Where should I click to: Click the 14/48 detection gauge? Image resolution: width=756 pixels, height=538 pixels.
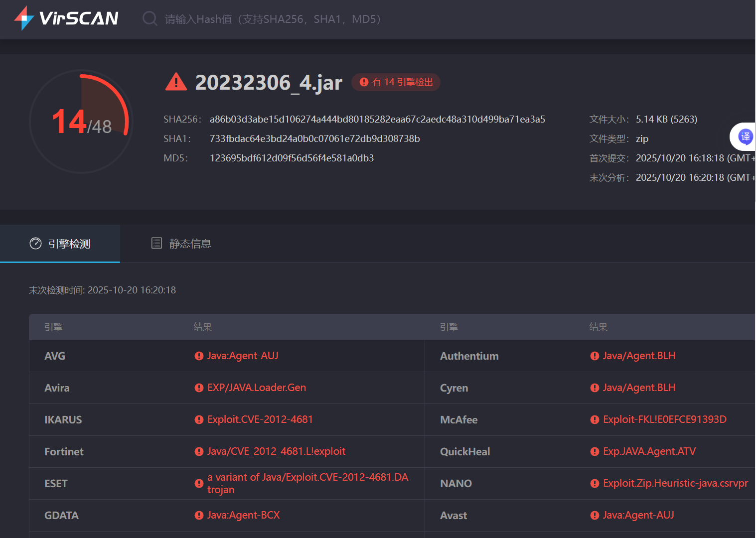point(81,122)
